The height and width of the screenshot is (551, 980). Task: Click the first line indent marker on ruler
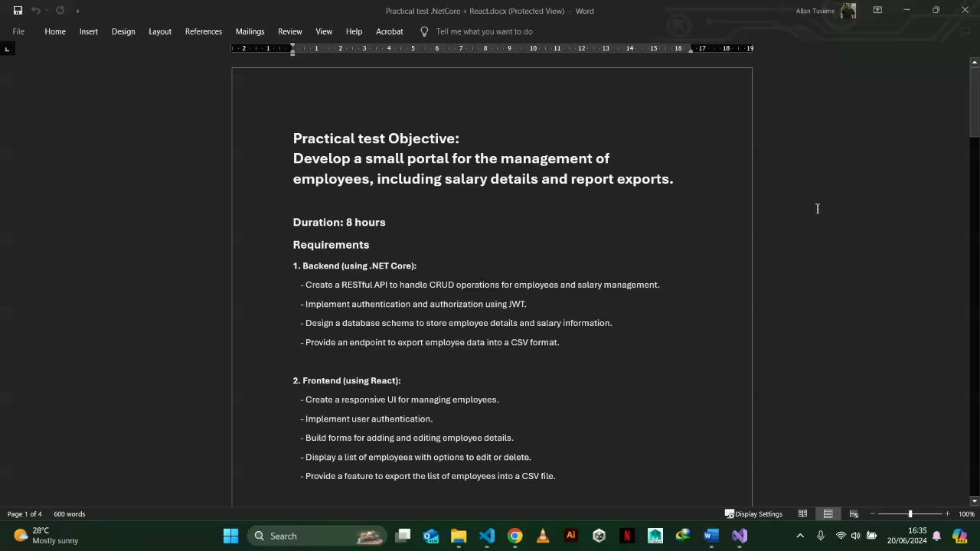(292, 45)
